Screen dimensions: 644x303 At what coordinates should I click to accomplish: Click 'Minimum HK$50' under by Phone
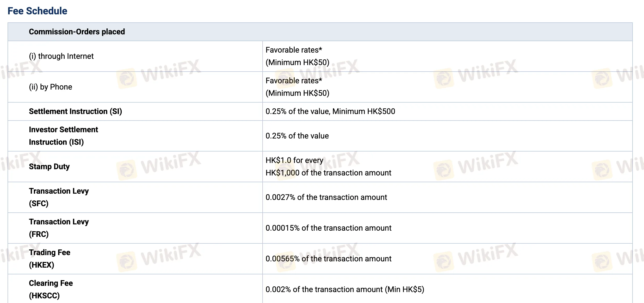[298, 93]
